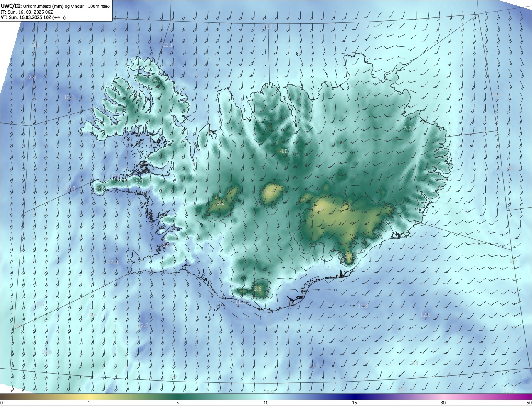532x406 pixels.
Task: Click the 3.2 value label on the map
Action: click(221, 203)
